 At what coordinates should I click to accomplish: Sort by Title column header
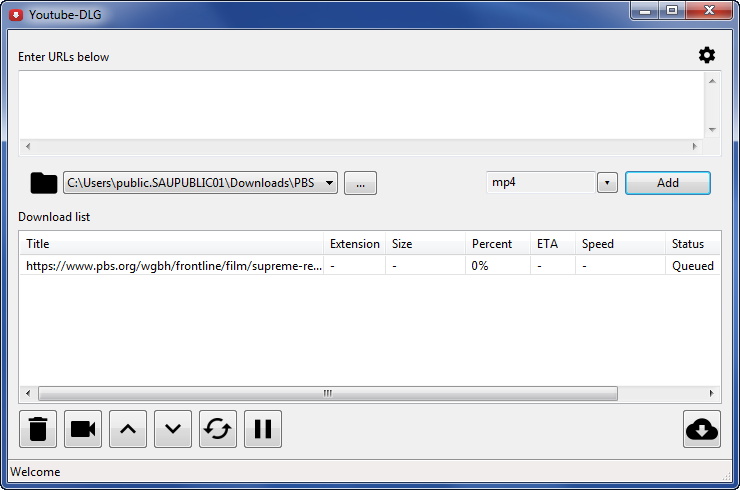171,244
